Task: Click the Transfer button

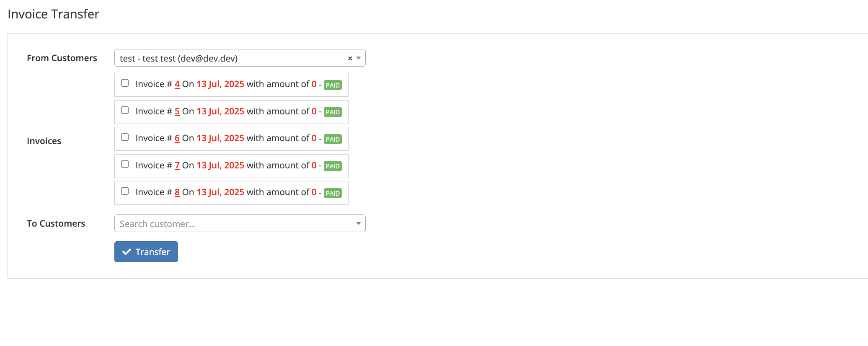Action: click(x=146, y=252)
